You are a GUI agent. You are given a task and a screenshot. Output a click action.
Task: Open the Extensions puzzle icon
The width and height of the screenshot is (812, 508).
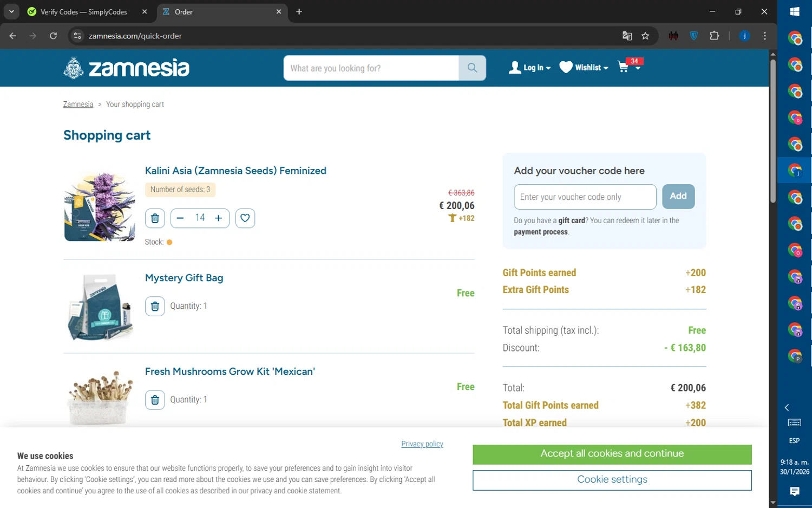(715, 36)
